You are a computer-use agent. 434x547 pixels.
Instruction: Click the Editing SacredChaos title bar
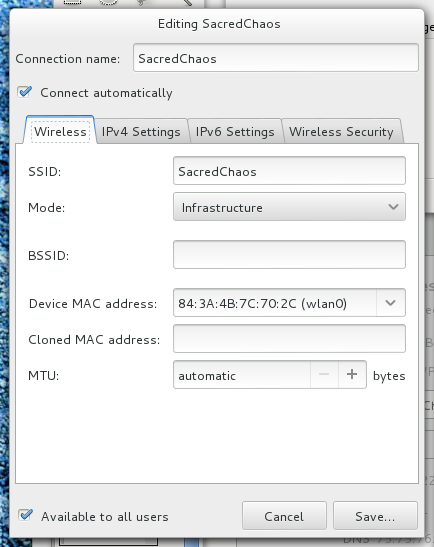click(x=219, y=24)
